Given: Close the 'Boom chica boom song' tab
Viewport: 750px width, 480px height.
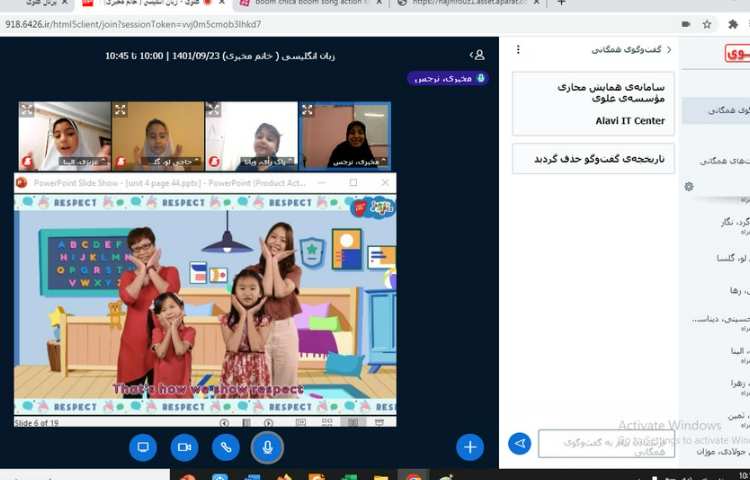Looking at the screenshot, I should coord(379,3).
